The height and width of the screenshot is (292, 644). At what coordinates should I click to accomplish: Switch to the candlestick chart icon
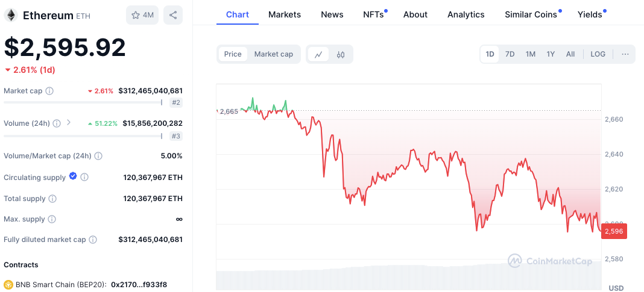pos(341,54)
